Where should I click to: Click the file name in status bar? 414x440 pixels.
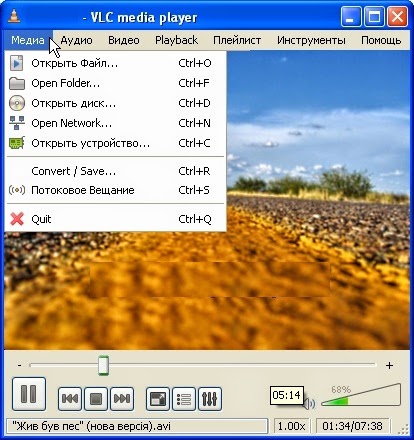click(x=91, y=426)
